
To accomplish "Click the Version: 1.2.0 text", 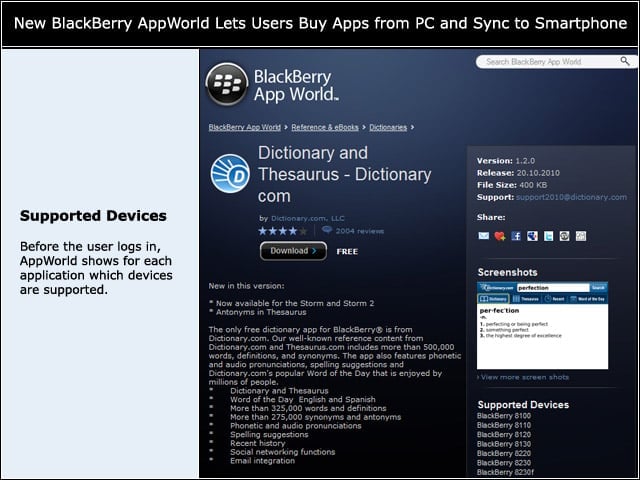I will point(506,161).
